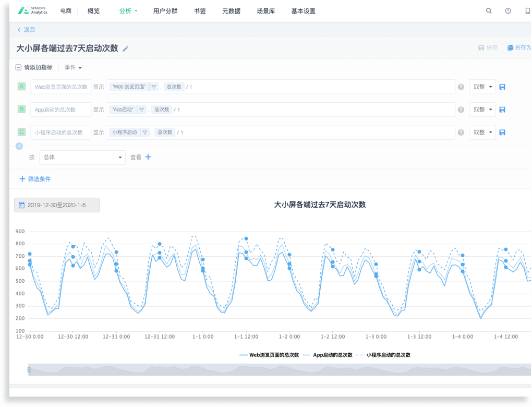Open the date range picker 2019-12-30至2020-1-5
The image size is (532, 407).
(x=57, y=205)
